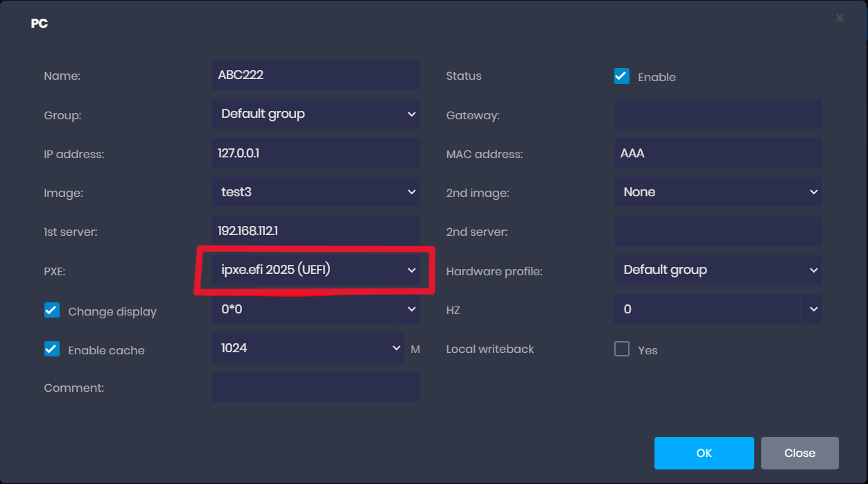Check the Local writeback Yes checkbox
The width and height of the screenshot is (868, 484).
(x=622, y=349)
